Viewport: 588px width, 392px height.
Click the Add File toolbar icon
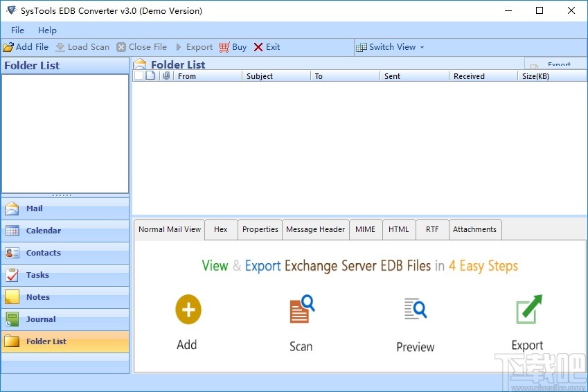point(8,47)
